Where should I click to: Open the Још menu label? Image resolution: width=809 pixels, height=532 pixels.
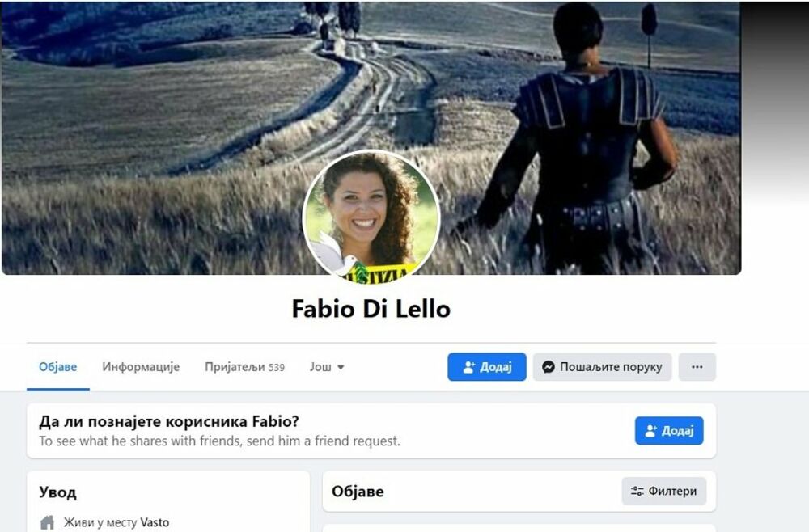(x=320, y=367)
